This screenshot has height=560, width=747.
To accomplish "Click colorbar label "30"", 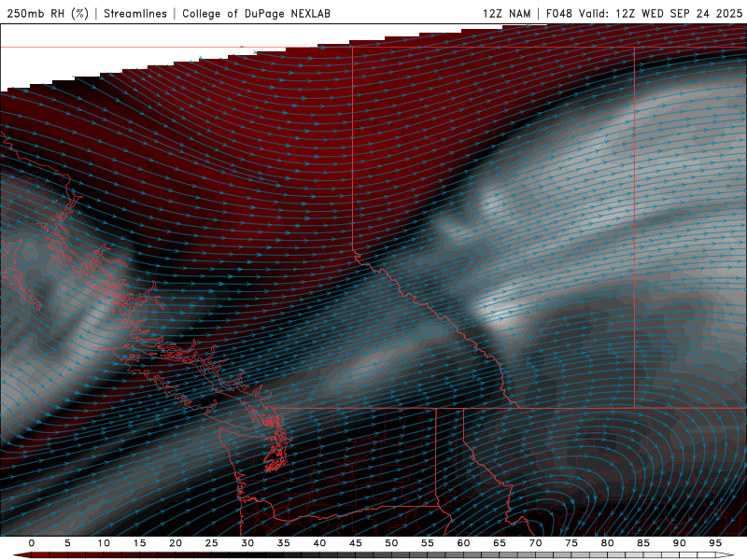I will click(247, 543).
